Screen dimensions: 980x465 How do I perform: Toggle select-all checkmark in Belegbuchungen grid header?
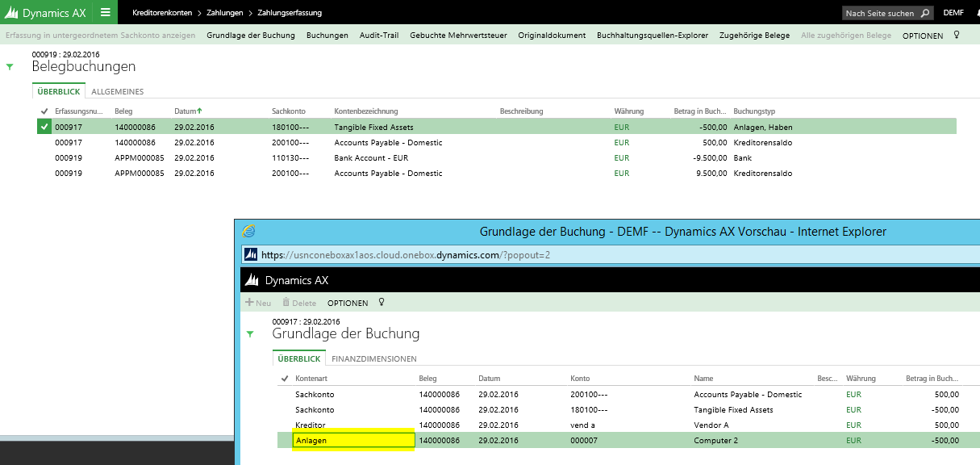[x=44, y=111]
